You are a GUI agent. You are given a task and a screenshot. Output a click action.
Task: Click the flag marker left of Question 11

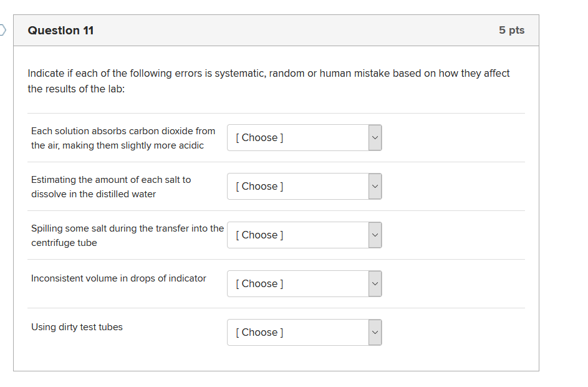[3, 30]
